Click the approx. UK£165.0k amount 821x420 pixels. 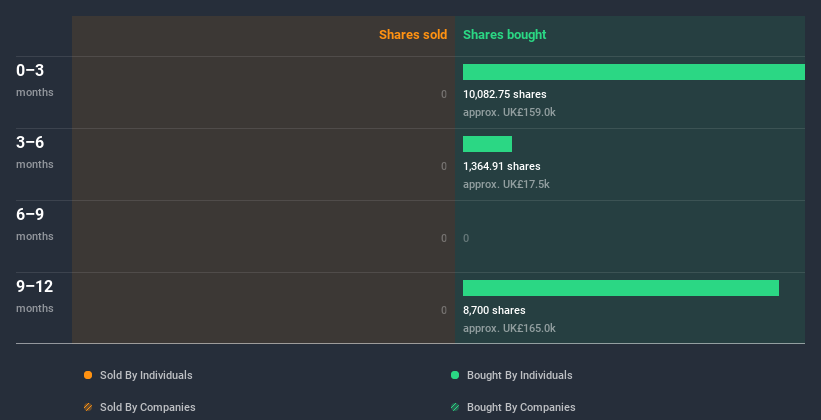509,328
